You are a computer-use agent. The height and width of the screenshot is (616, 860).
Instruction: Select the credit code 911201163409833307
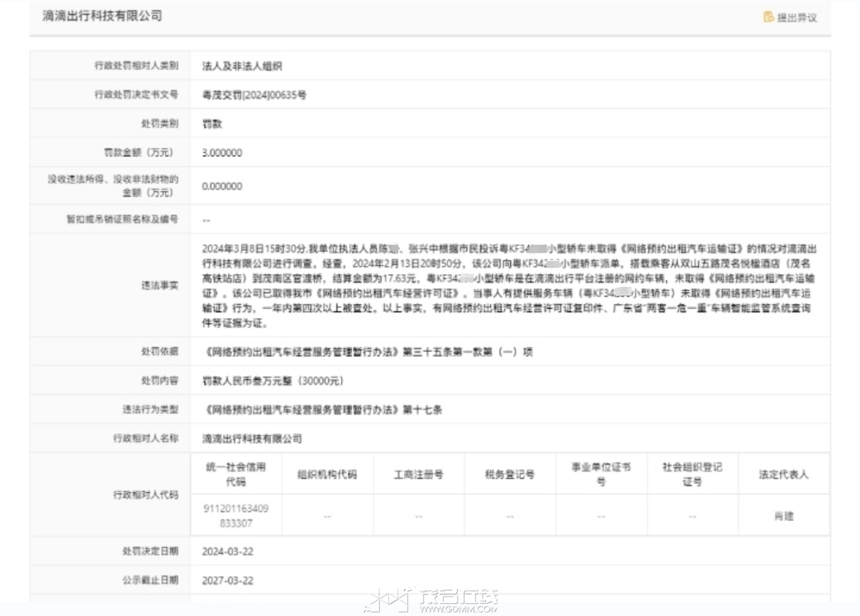click(x=236, y=515)
